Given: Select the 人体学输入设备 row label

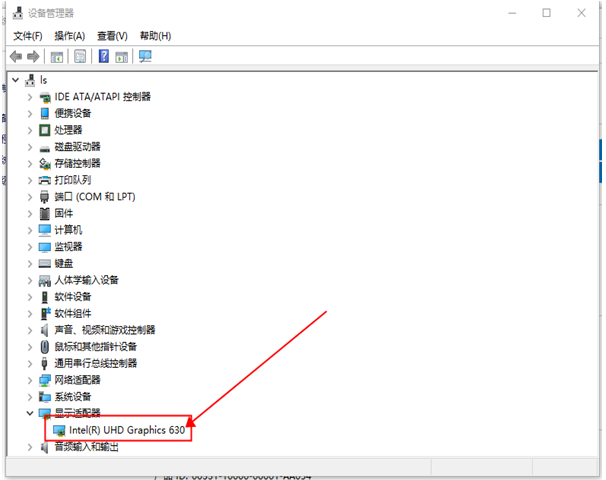Looking at the screenshot, I should coord(86,280).
